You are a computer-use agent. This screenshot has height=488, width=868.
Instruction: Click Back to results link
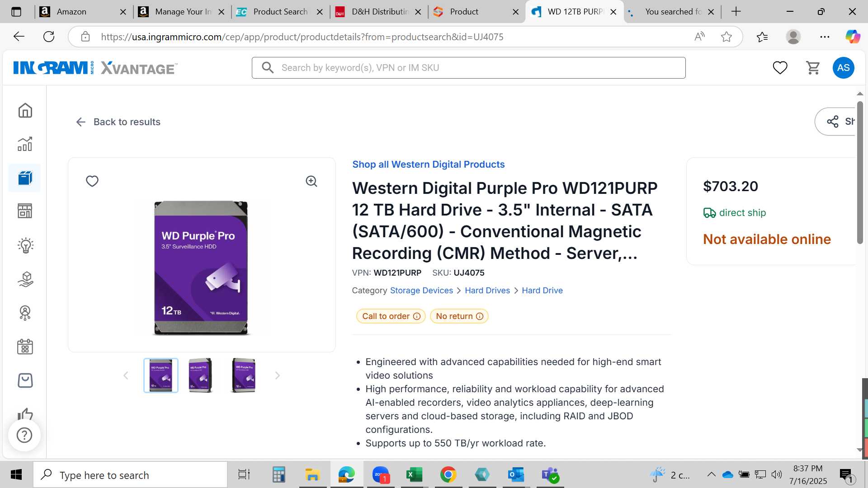118,122
